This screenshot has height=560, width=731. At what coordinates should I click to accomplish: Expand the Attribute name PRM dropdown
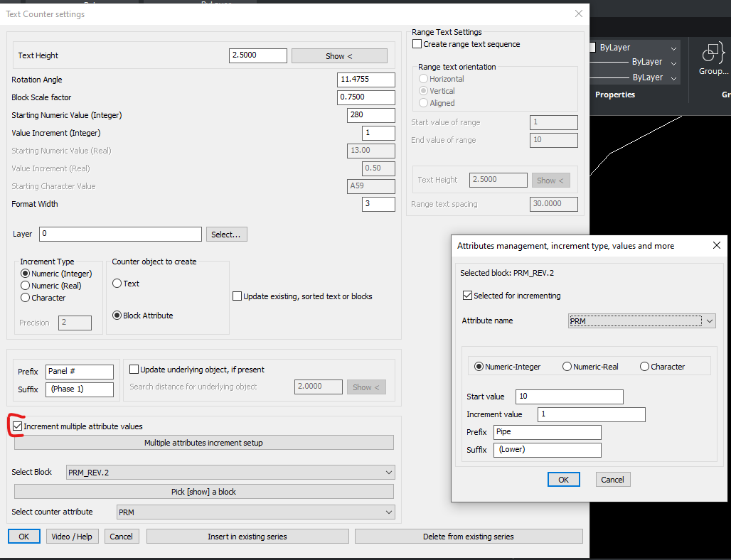click(x=709, y=321)
